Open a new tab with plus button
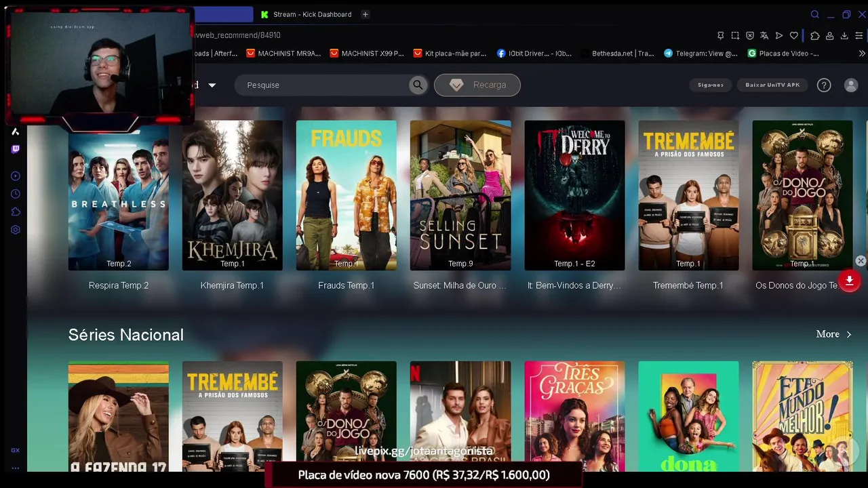 [x=365, y=14]
